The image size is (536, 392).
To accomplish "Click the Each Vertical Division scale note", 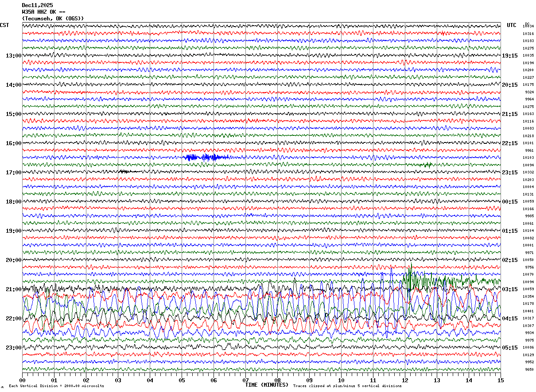I will tap(56, 386).
